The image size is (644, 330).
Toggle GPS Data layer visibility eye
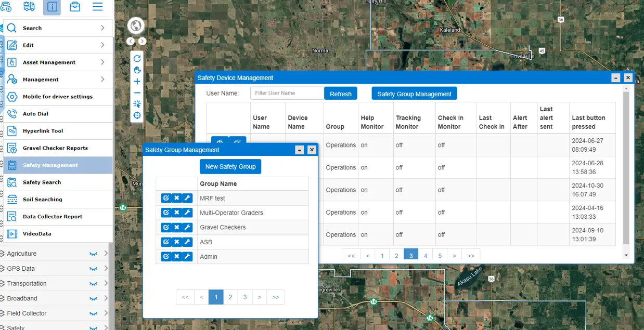click(93, 269)
